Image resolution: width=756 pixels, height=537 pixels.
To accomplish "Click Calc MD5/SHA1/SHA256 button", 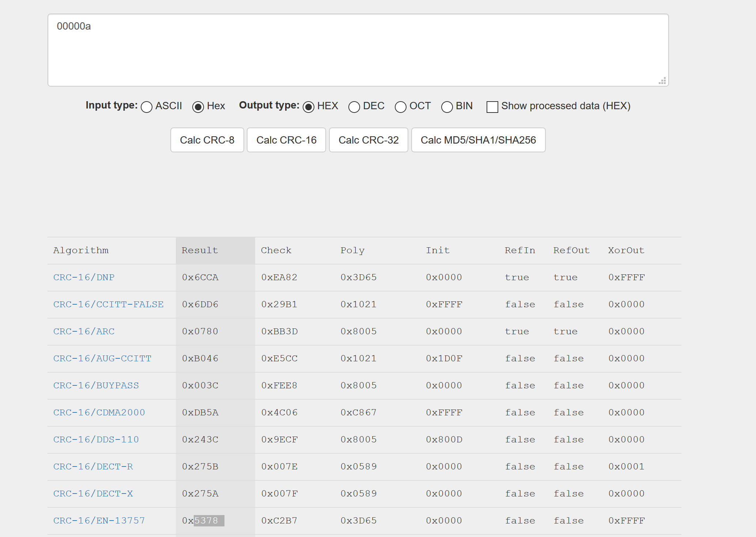I will [478, 140].
